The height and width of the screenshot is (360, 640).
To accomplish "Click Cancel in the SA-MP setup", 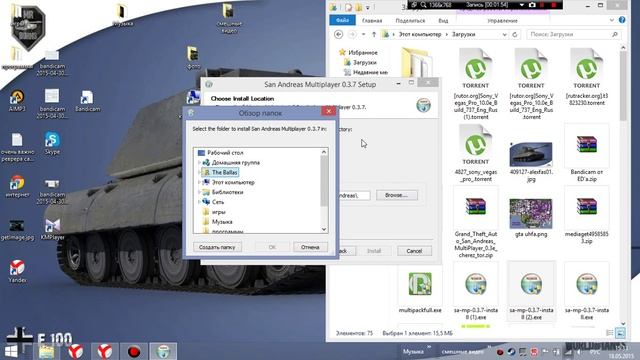I will pos(414,251).
